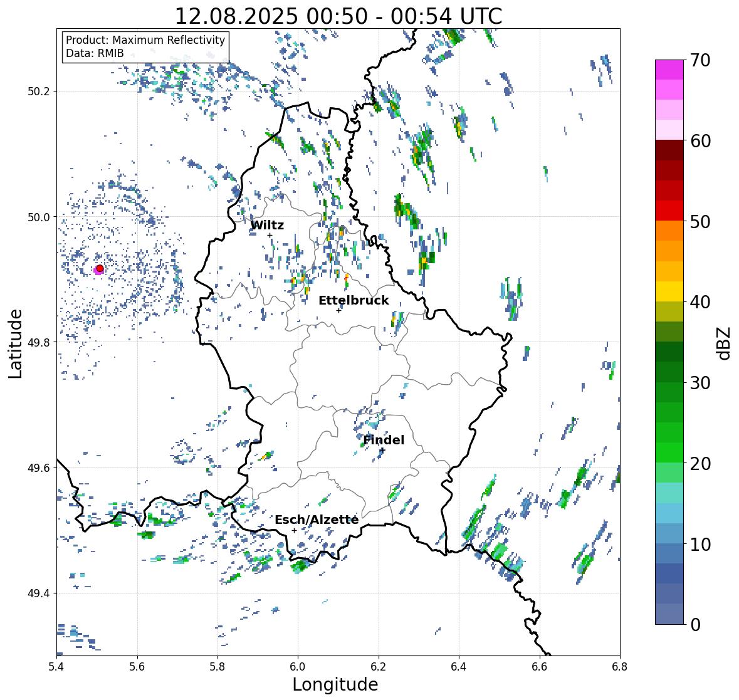Click the cross marker below the Findel label
739x700 pixels.
[383, 451]
